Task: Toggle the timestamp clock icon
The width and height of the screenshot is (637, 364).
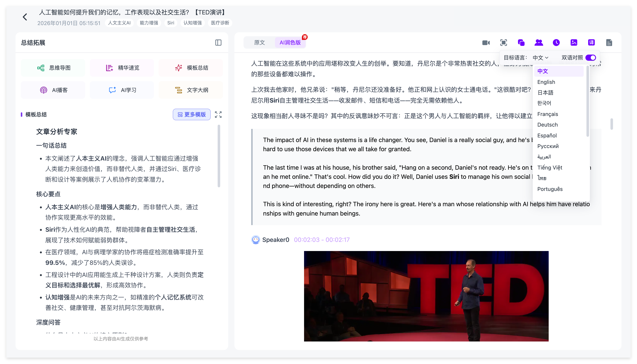Action: 556,43
